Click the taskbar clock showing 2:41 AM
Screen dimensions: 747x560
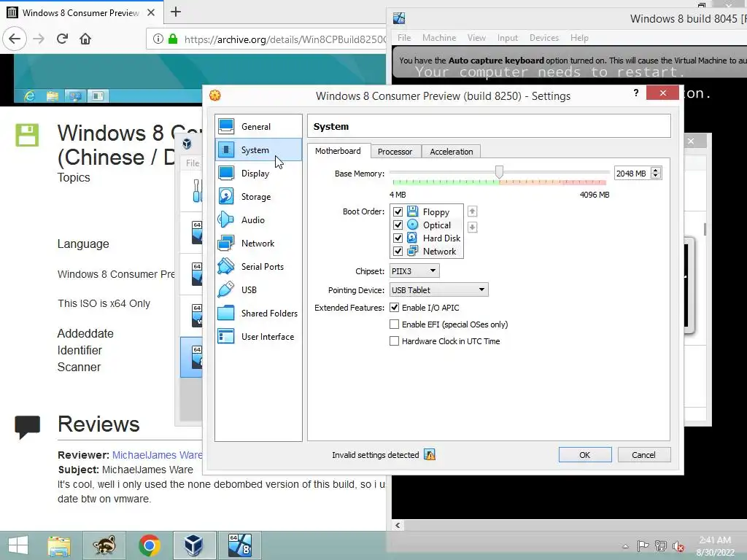click(x=715, y=545)
